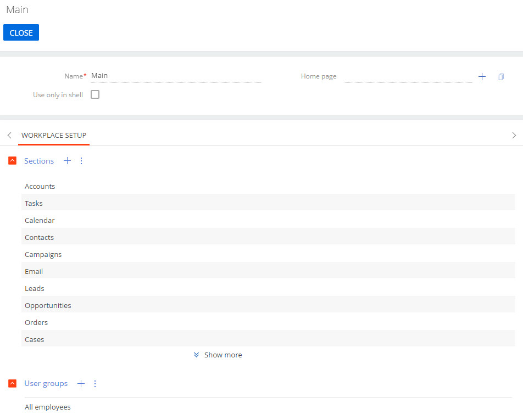Click Show more to load sections
Viewport: 523px width, 420px height.
pos(218,355)
